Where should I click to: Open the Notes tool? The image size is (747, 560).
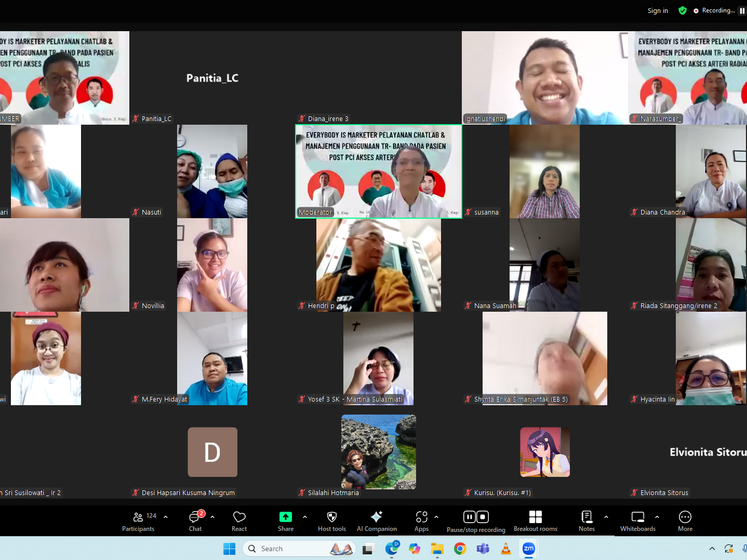[586, 521]
